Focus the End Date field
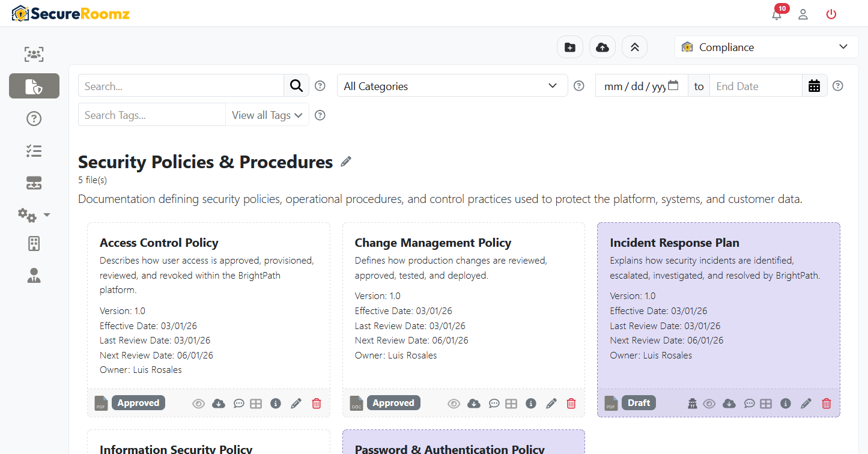Screen dimensions: 868x454 point(756,86)
